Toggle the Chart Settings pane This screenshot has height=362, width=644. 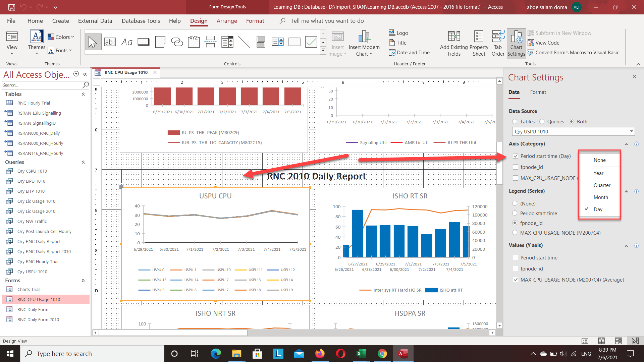(516, 44)
